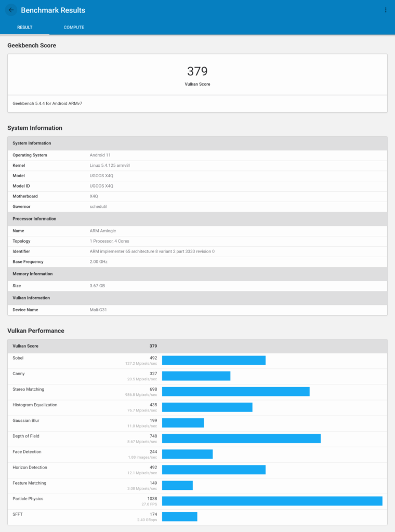Viewport: 395px width, 532px height.
Task: Click the SFFT performance bar
Action: click(x=179, y=516)
